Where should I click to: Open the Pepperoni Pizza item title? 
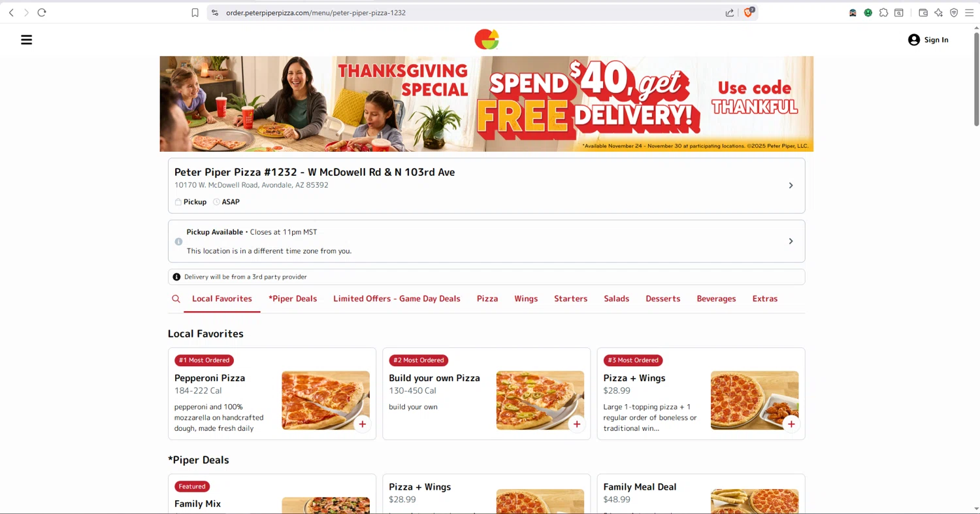pos(210,378)
